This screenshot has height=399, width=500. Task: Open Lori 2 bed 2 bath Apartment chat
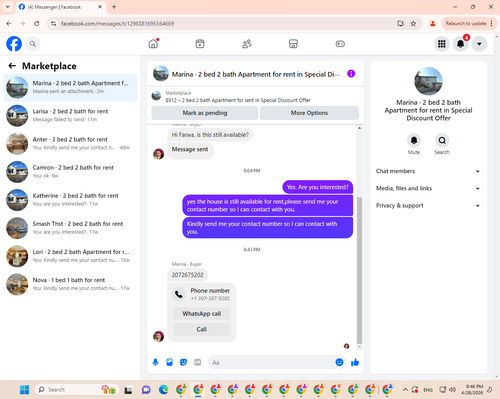click(70, 256)
